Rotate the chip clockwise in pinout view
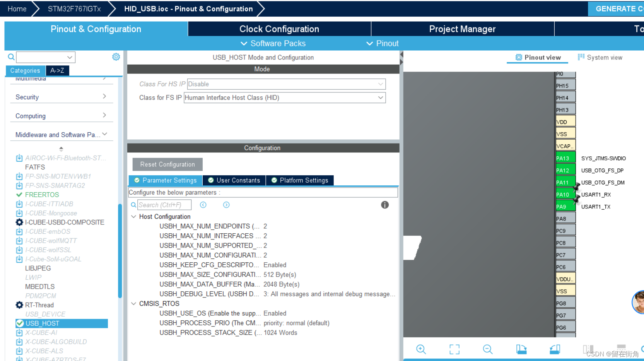644x361 pixels. 521,349
